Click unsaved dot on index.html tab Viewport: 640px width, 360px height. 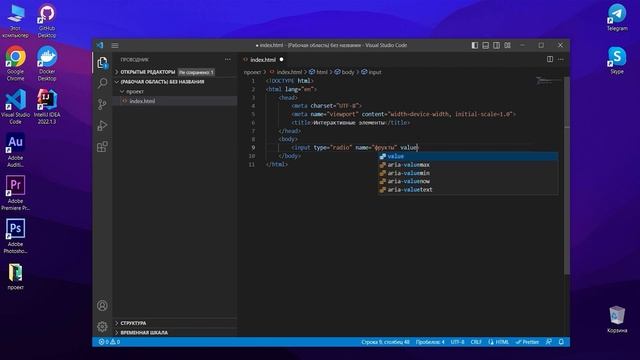click(x=281, y=60)
